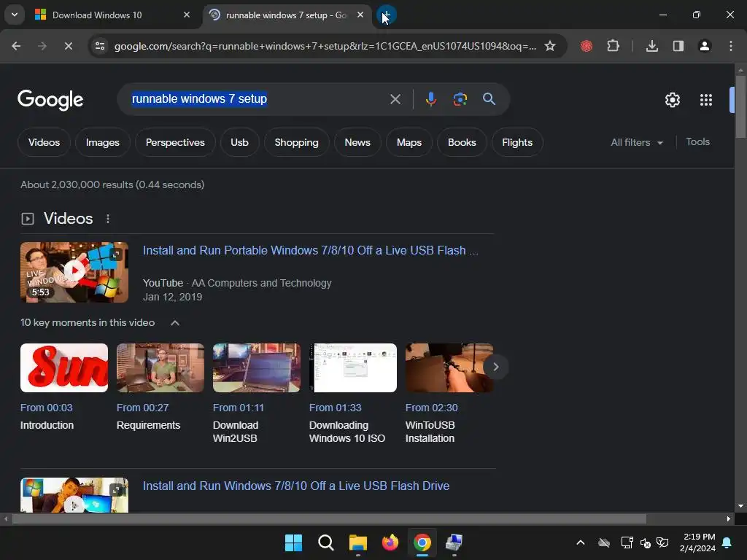Viewport: 747px width, 560px height.
Task: Show next key moments with arrow
Action: (496, 367)
